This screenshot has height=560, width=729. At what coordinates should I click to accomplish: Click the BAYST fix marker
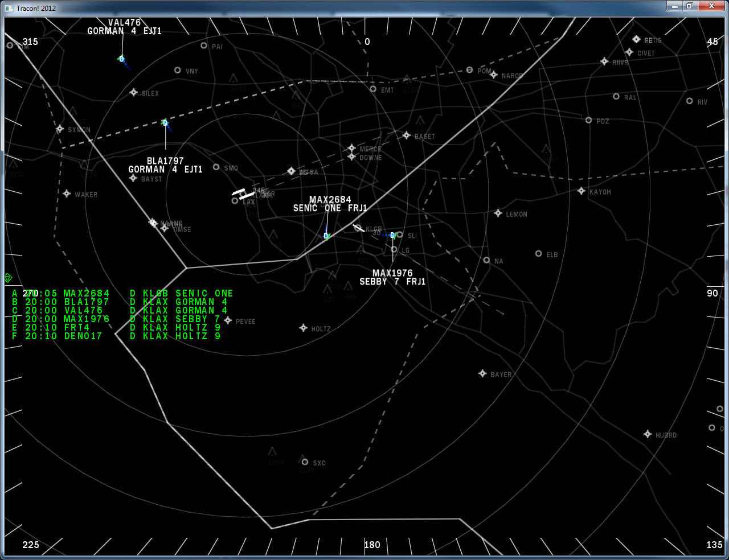(x=133, y=178)
